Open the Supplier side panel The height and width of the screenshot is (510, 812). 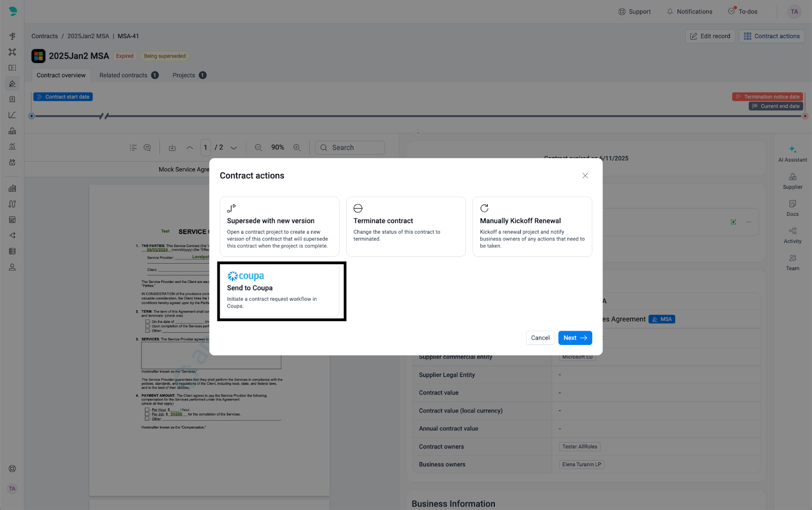pyautogui.click(x=792, y=181)
